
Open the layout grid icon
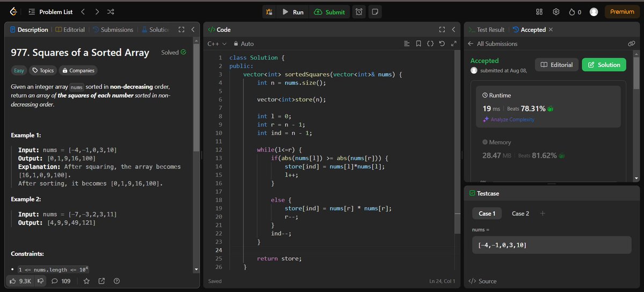pos(539,12)
